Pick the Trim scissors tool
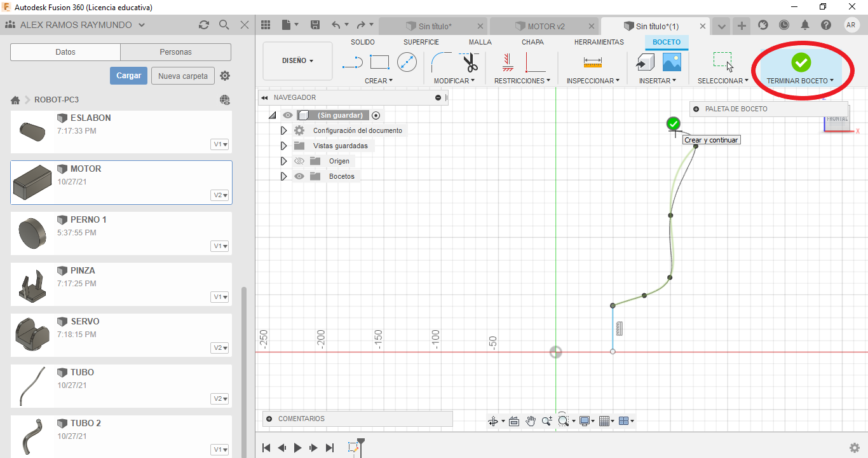The height and width of the screenshot is (458, 868). point(470,62)
